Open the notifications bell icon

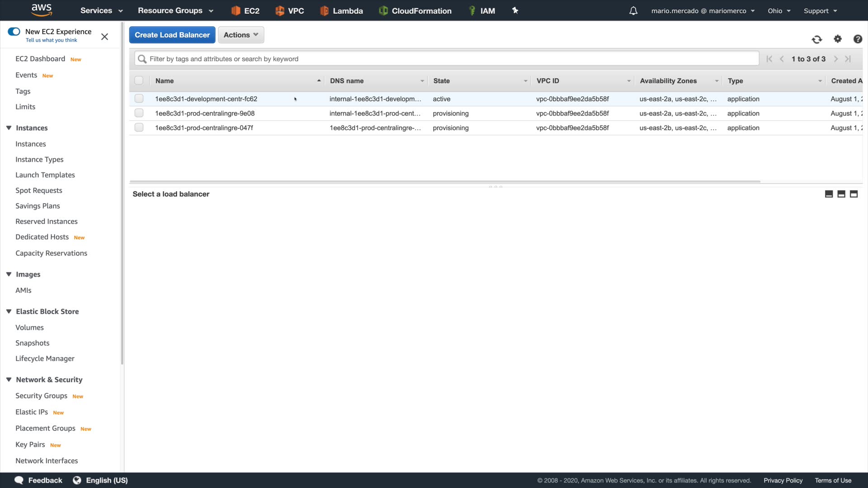point(633,11)
